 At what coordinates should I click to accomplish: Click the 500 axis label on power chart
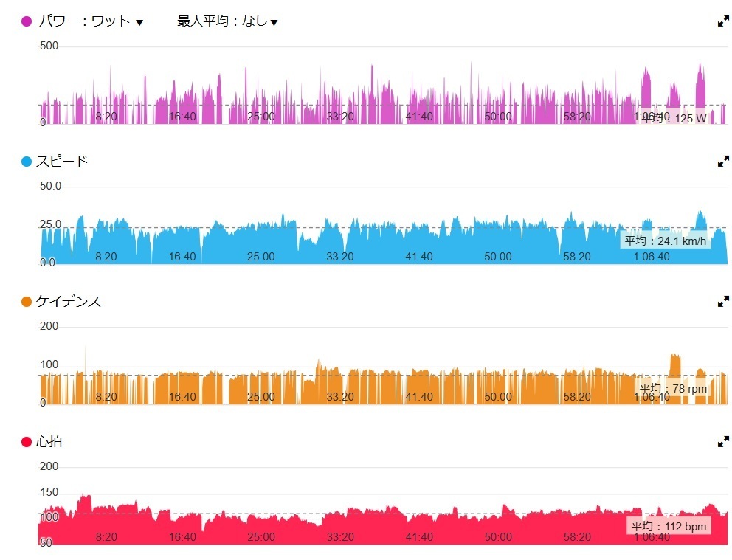pos(49,46)
